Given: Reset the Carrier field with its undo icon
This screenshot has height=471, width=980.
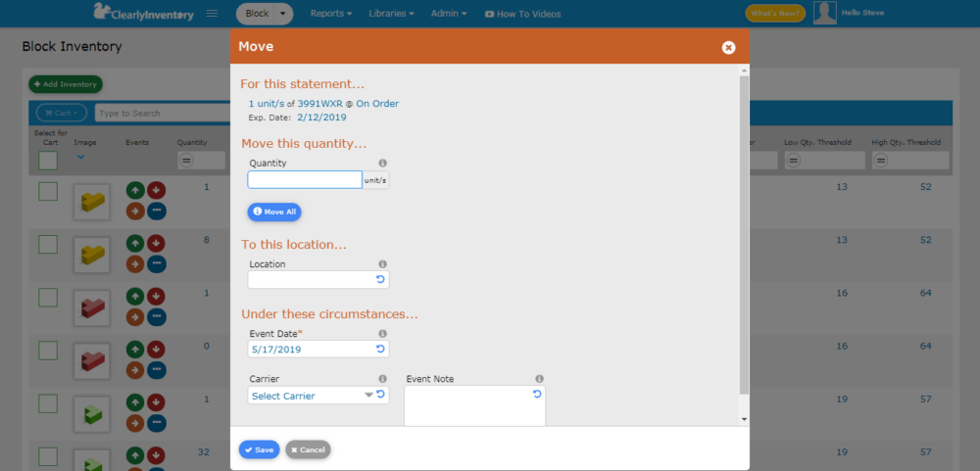Looking at the screenshot, I should pos(380,395).
